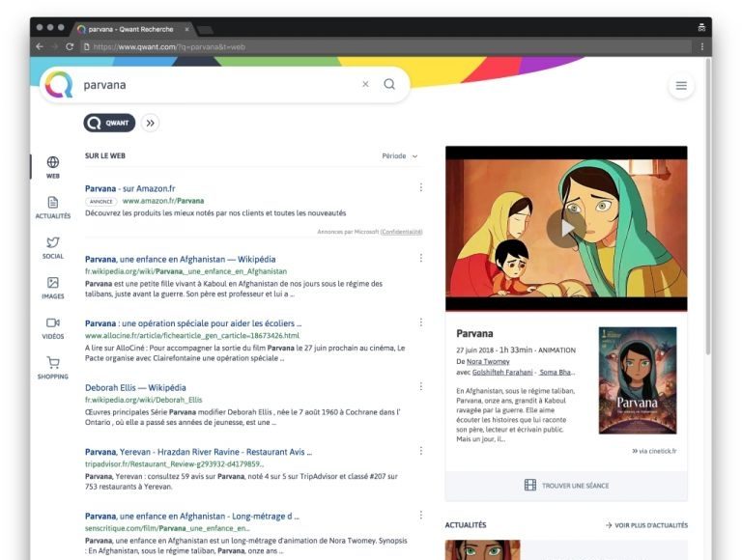This screenshot has height=560, width=742.
Task: Open the Social sidebar tab
Action: pyautogui.click(x=53, y=247)
